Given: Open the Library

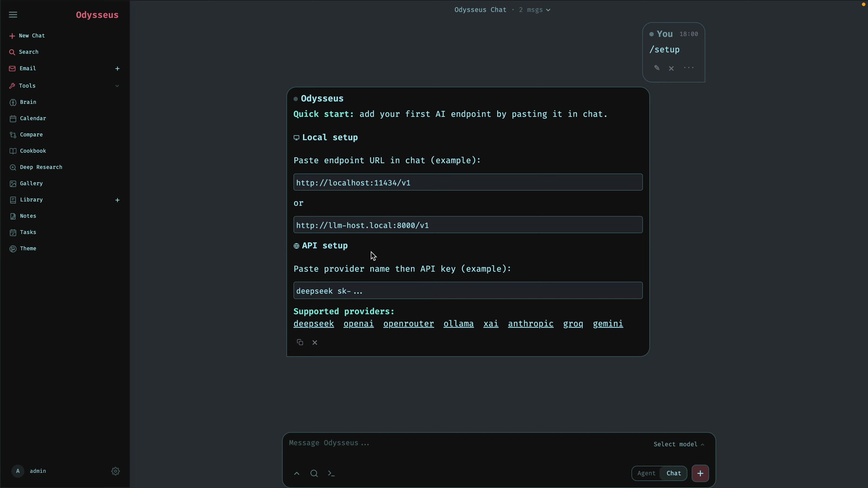Looking at the screenshot, I should (x=26, y=200).
